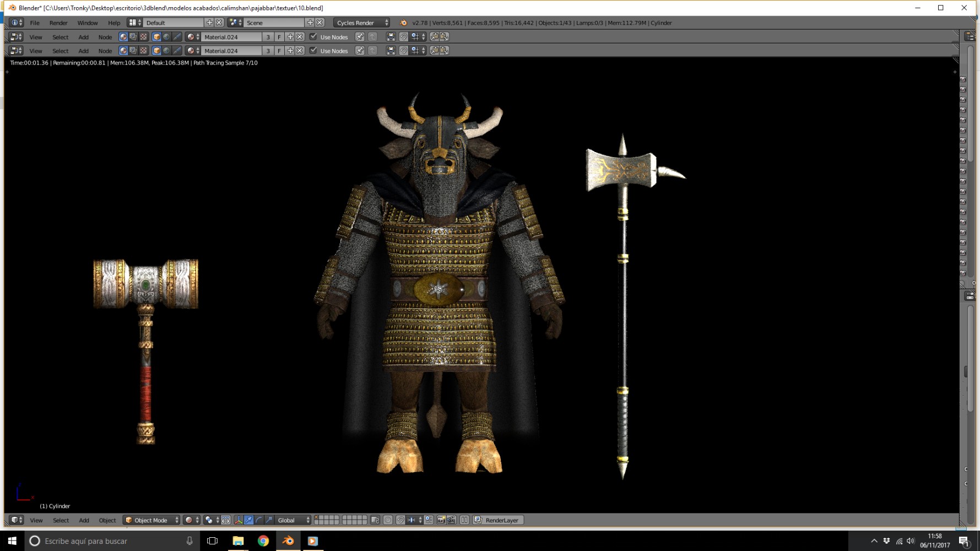Toggle lock camera and layers to scene
This screenshot has height=551, width=980.
375,520
